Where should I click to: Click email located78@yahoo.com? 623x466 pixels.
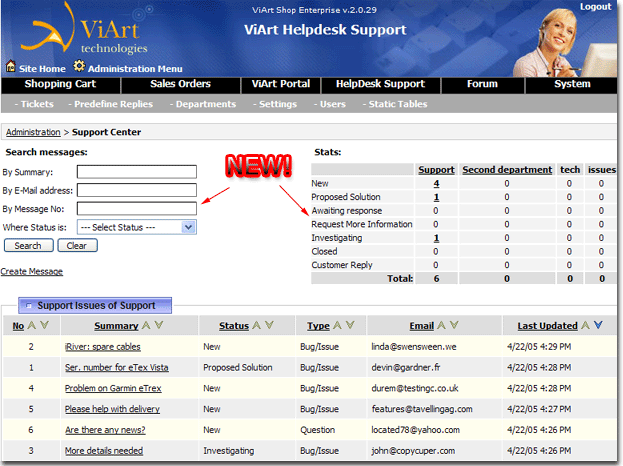click(415, 430)
